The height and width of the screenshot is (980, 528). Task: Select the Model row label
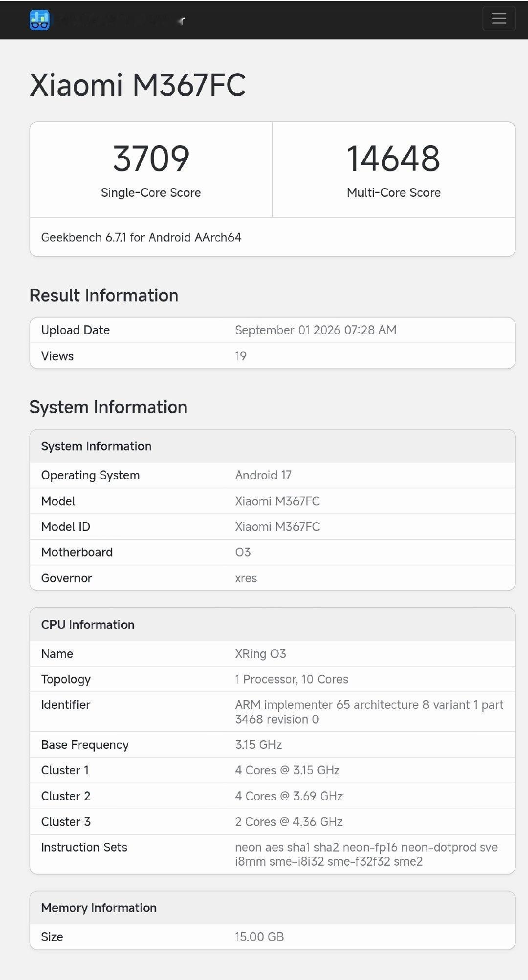[x=58, y=501]
